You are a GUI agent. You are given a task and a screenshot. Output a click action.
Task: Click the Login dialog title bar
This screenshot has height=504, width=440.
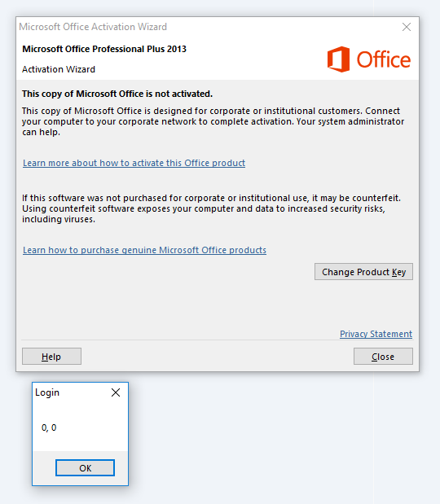pos(71,392)
